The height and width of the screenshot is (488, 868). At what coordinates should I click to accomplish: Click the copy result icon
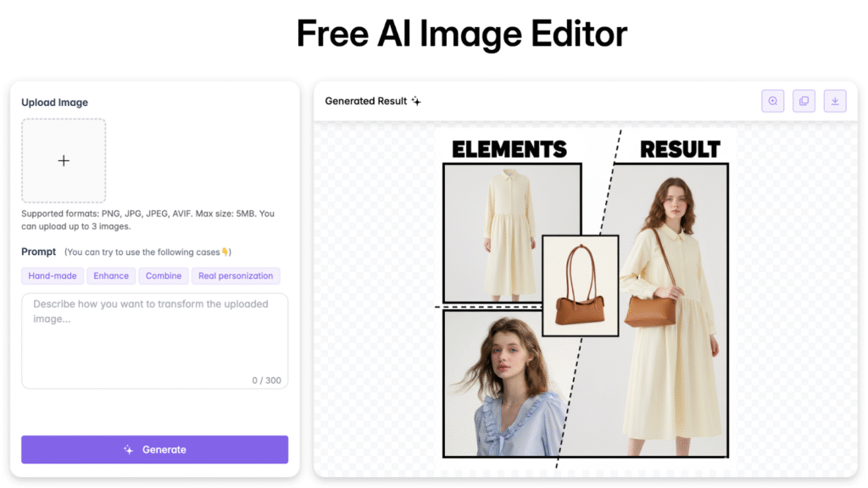pyautogui.click(x=804, y=101)
